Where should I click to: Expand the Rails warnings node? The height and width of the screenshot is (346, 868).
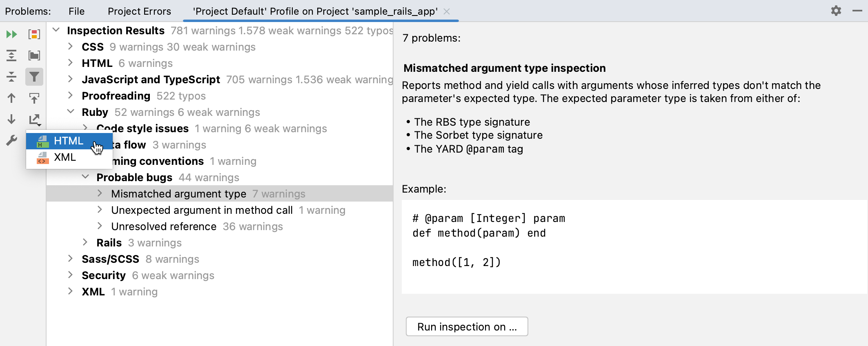click(x=85, y=243)
